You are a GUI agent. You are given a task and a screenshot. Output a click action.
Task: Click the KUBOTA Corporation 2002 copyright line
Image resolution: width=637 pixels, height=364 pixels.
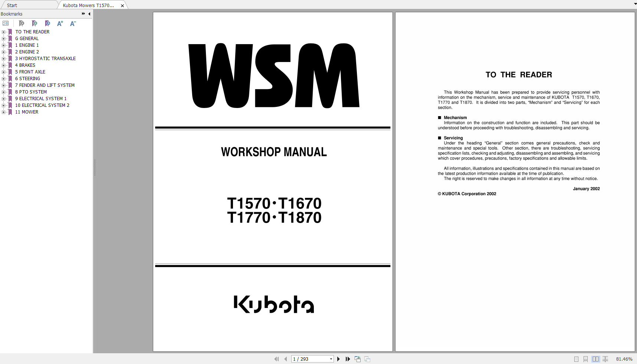click(x=467, y=194)
